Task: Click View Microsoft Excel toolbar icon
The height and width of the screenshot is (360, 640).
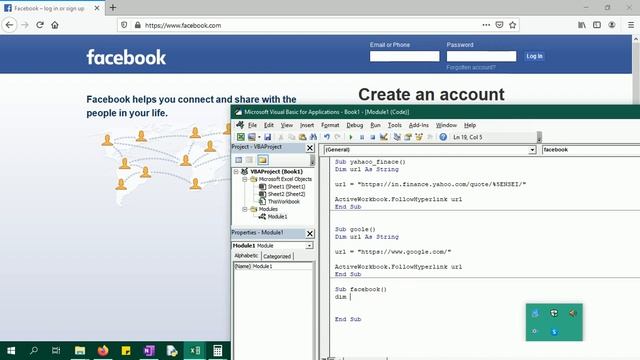Action: (x=241, y=137)
